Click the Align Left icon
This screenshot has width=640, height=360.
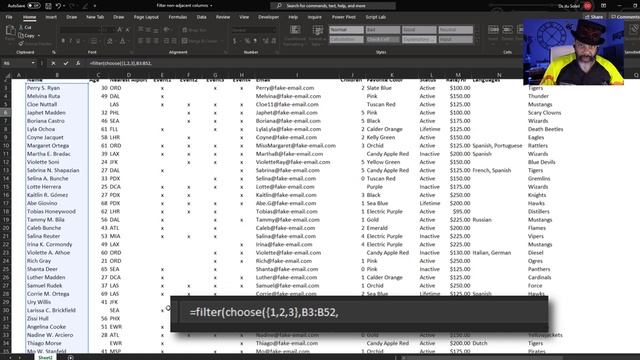pos(140,41)
